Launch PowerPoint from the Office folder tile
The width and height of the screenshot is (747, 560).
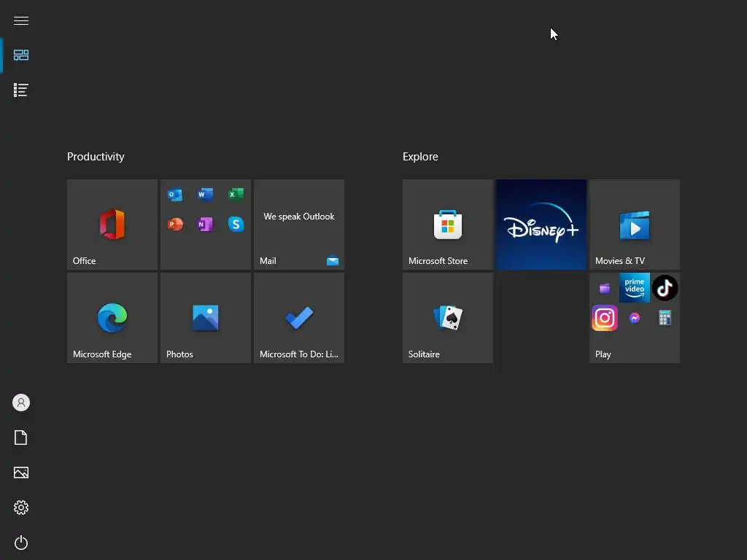pyautogui.click(x=175, y=225)
